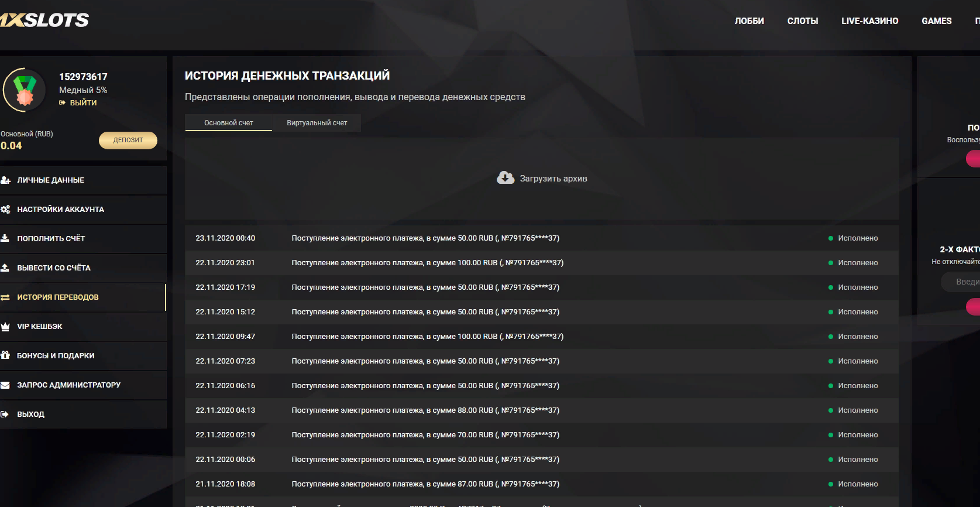Click the date 22.11.2020 00:06
Viewport: 980px width, 507px height.
coord(225,460)
